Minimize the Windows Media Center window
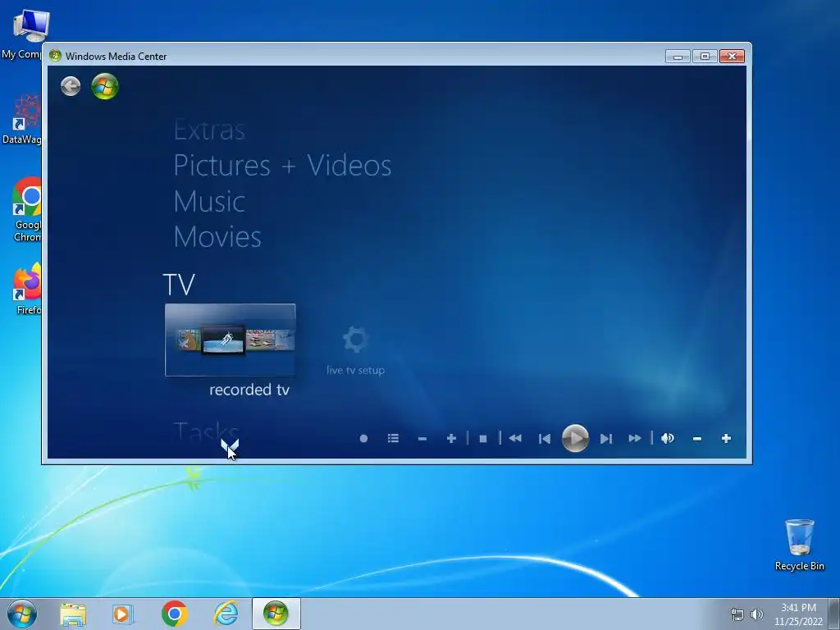The height and width of the screenshot is (630, 840). [x=678, y=57]
